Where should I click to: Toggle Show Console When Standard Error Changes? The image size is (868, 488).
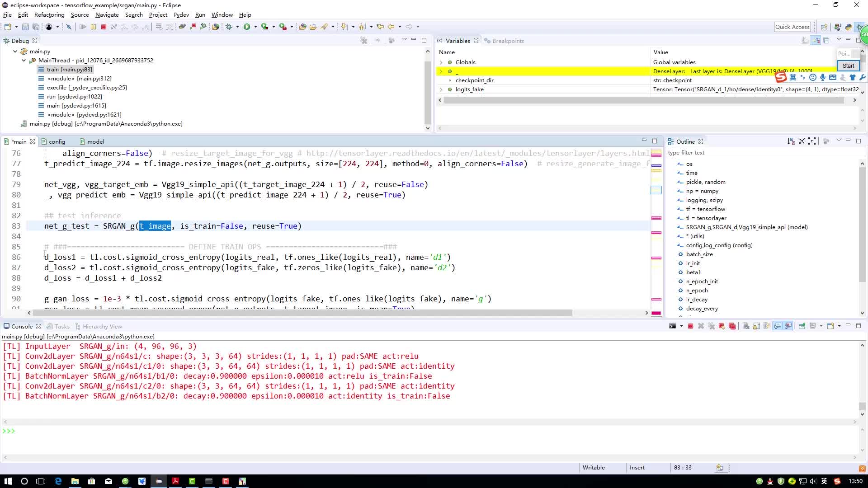click(788, 326)
